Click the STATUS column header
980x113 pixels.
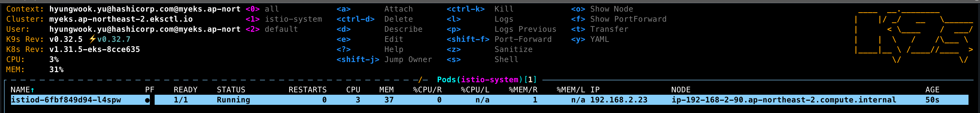coord(231,90)
